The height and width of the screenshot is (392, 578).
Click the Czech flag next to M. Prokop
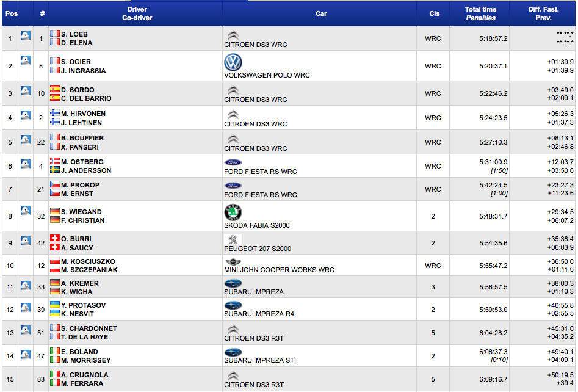pos(55,184)
